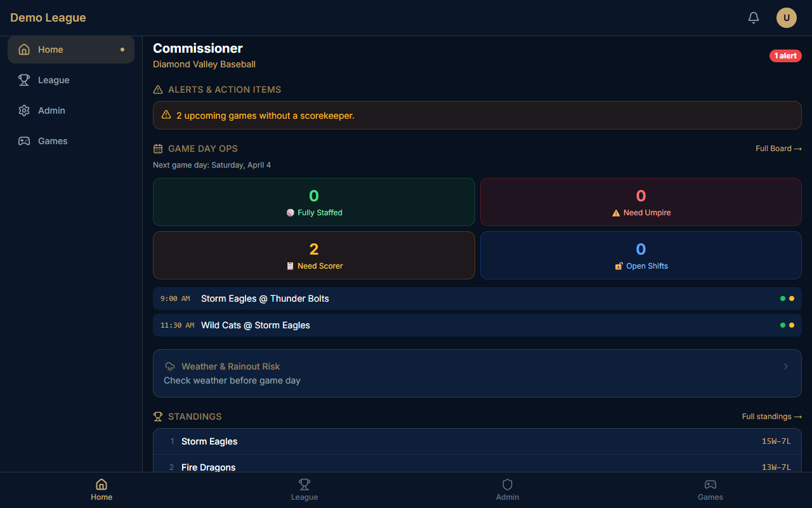Open Full standings link
The height and width of the screenshot is (508, 812).
[771, 416]
